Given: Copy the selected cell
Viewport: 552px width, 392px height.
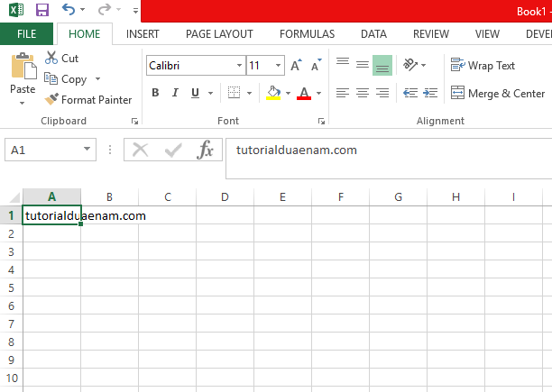Looking at the screenshot, I should point(65,78).
